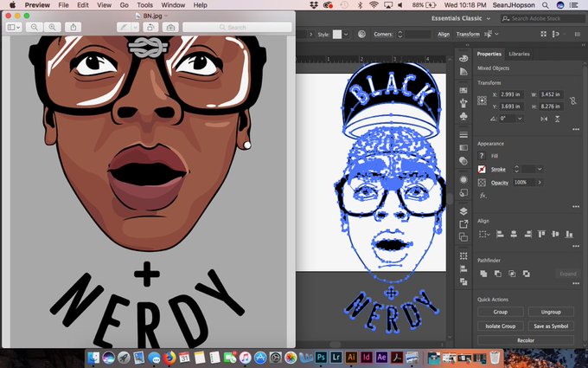Open the Share menu in Preview
The image size is (588, 368).
point(73,27)
